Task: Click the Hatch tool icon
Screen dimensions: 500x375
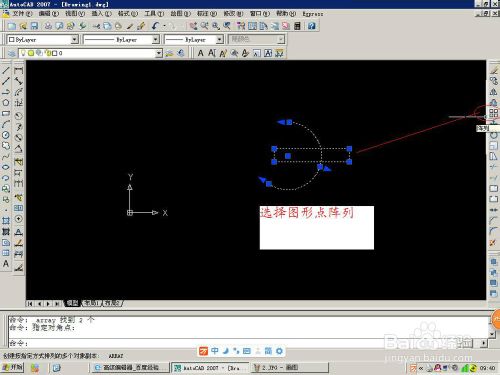Action: [6, 221]
